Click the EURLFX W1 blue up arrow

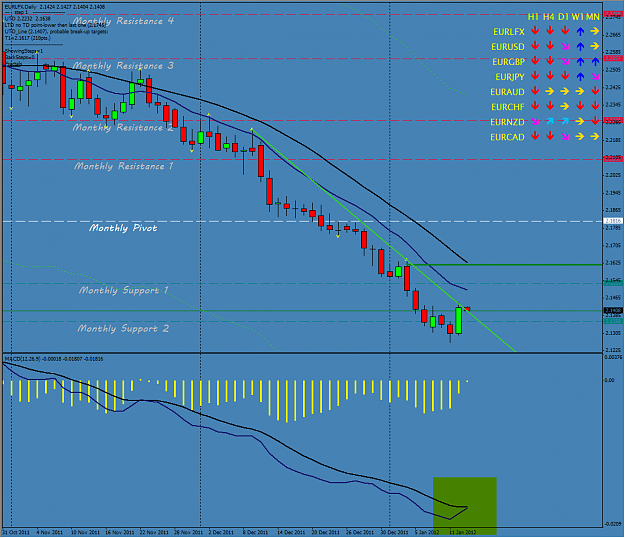pos(580,31)
